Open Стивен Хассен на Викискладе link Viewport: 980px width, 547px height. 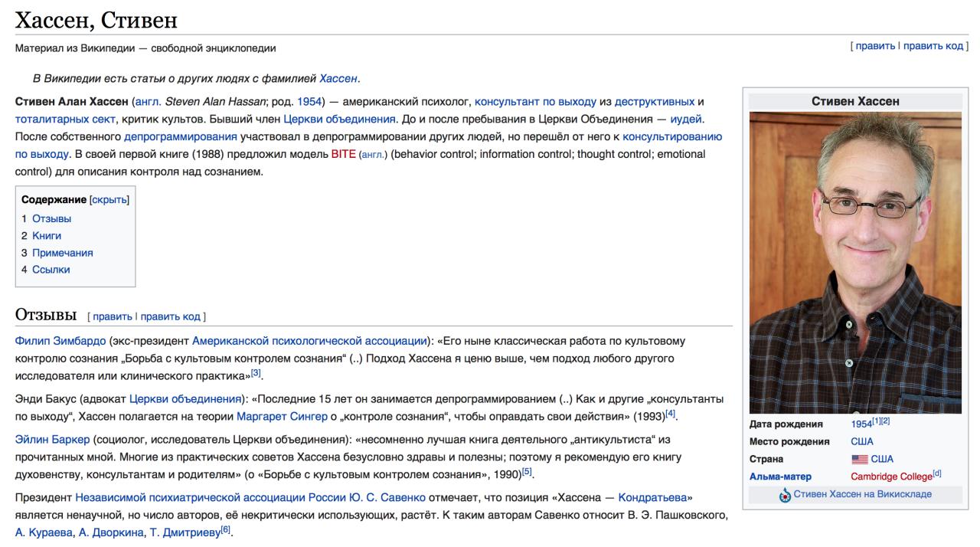(863, 494)
